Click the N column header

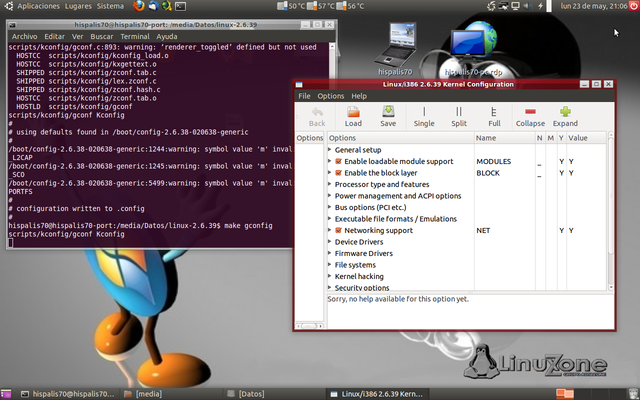pyautogui.click(x=540, y=138)
